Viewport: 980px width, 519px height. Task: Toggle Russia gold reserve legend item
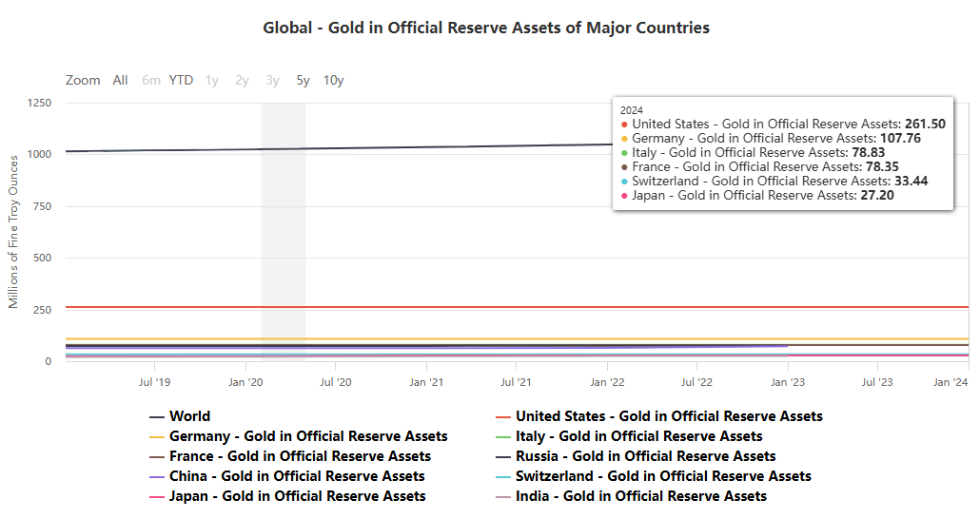pos(645,456)
